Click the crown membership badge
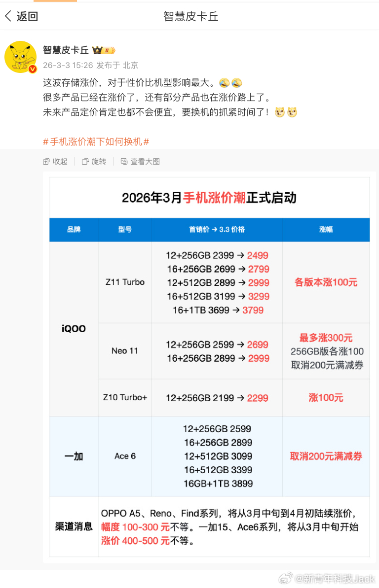Image resolution: width=379 pixels, height=588 pixels. (x=103, y=50)
